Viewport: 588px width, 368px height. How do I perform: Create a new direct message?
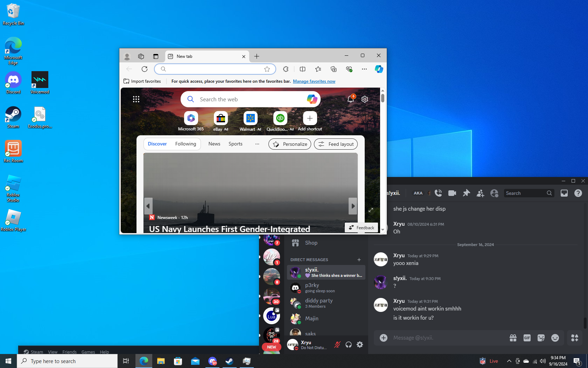coord(359,260)
